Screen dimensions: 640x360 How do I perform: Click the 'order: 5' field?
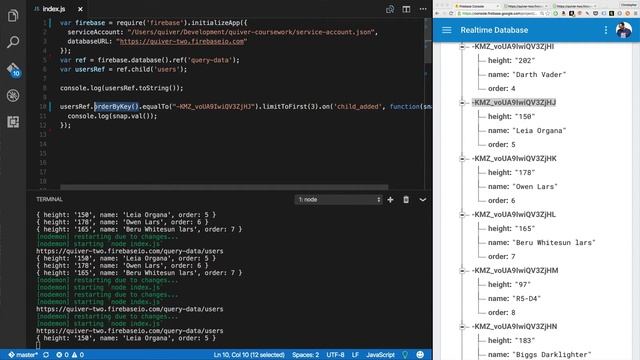tap(502, 144)
